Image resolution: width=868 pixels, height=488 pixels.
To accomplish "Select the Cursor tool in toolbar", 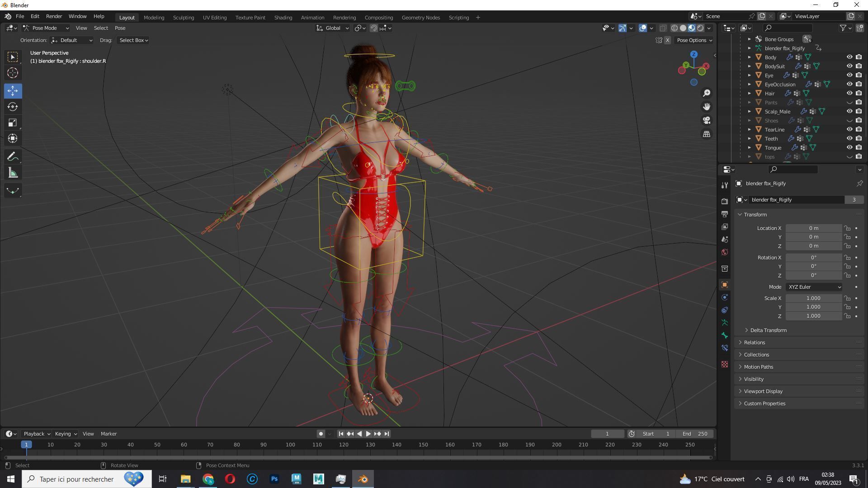I will click(x=13, y=73).
